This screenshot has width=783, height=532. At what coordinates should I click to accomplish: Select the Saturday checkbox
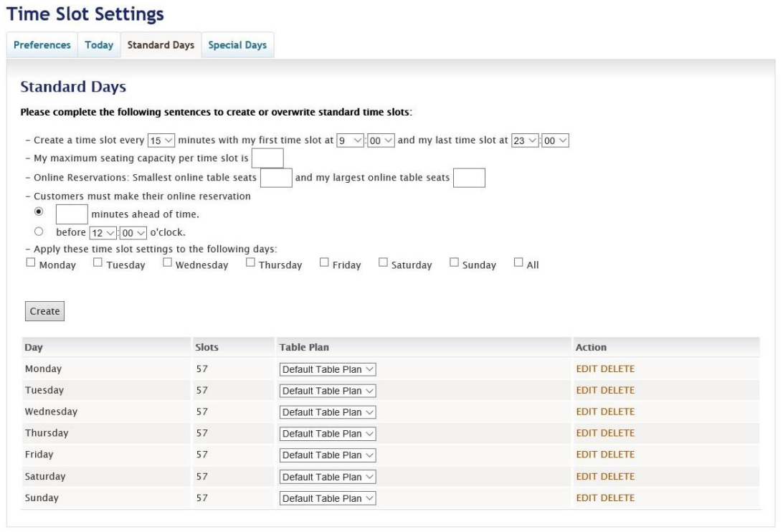tap(383, 263)
